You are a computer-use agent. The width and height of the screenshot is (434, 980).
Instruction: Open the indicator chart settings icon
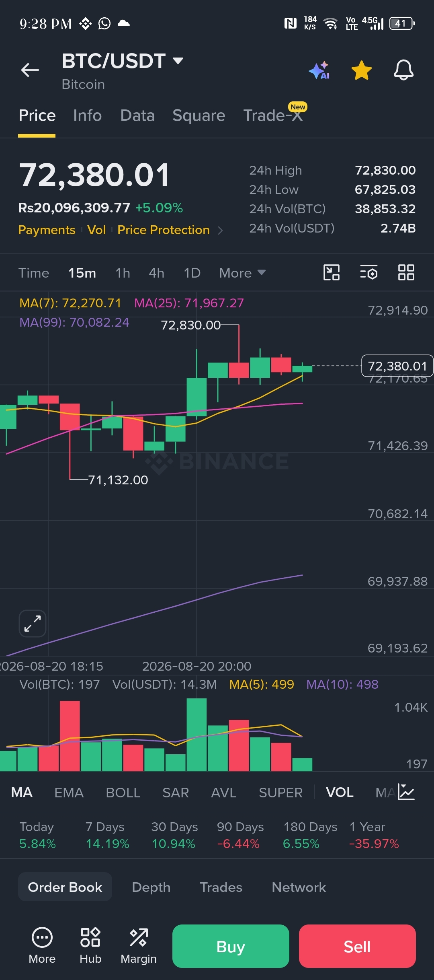click(x=406, y=792)
